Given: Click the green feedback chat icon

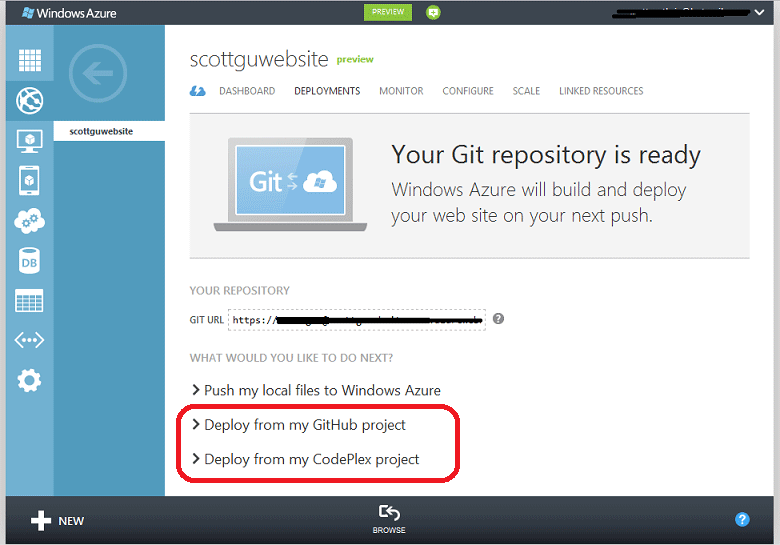Looking at the screenshot, I should 433,12.
